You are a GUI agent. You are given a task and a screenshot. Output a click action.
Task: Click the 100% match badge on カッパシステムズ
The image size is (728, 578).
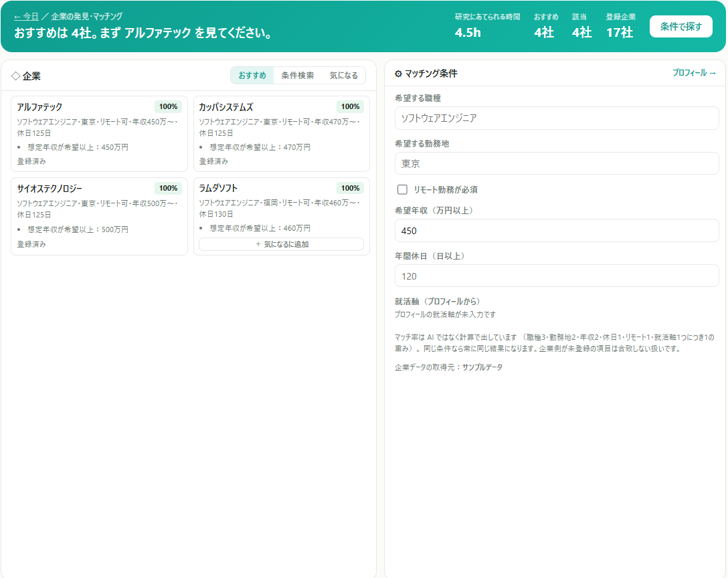[x=350, y=107]
